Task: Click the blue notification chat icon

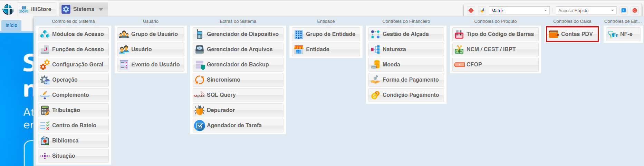Action: point(624,10)
